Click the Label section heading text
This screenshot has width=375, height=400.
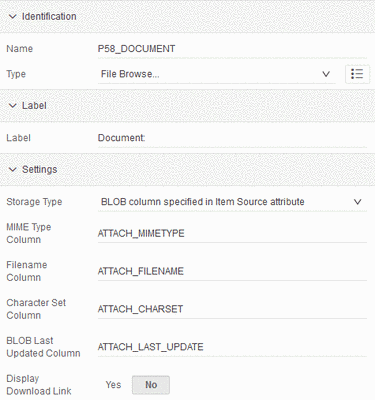pyautogui.click(x=34, y=106)
